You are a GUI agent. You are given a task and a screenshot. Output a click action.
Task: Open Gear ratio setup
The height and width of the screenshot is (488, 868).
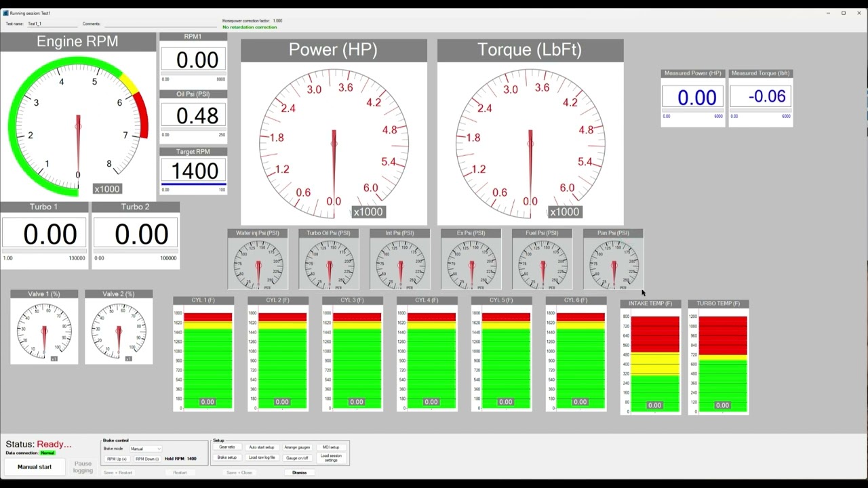tap(227, 447)
